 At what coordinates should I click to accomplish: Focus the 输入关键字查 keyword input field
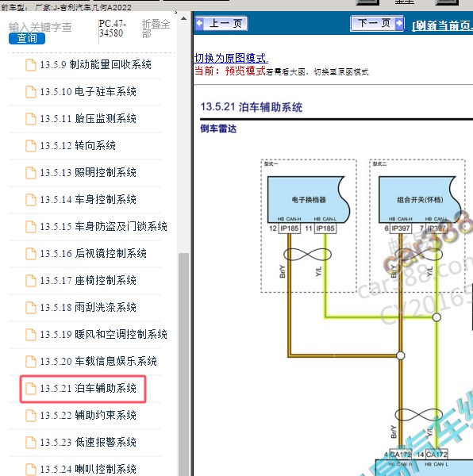[x=40, y=27]
